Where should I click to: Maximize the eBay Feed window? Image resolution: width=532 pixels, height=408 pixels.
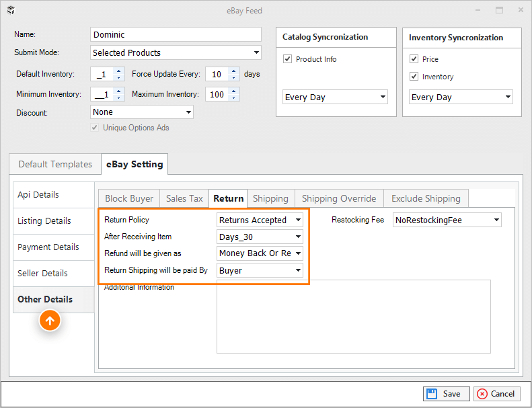click(x=499, y=11)
